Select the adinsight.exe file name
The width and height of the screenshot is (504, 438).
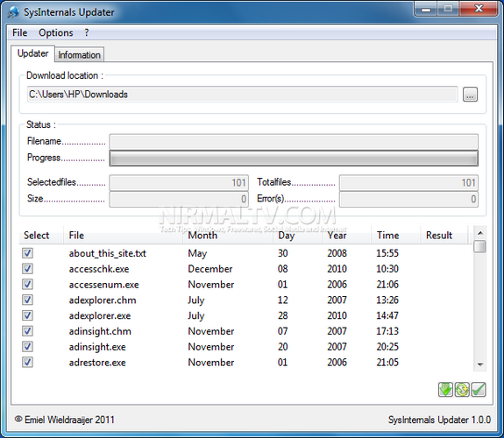pos(97,347)
